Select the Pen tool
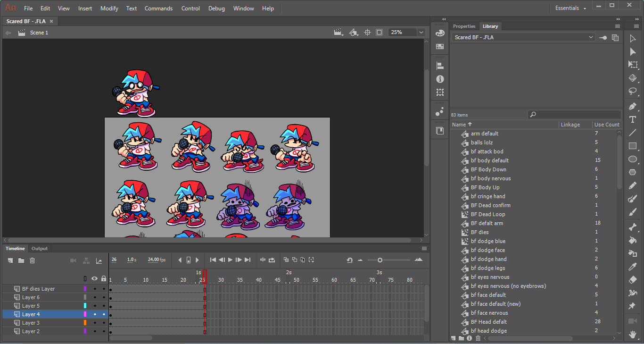This screenshot has width=644, height=344. 633,106
